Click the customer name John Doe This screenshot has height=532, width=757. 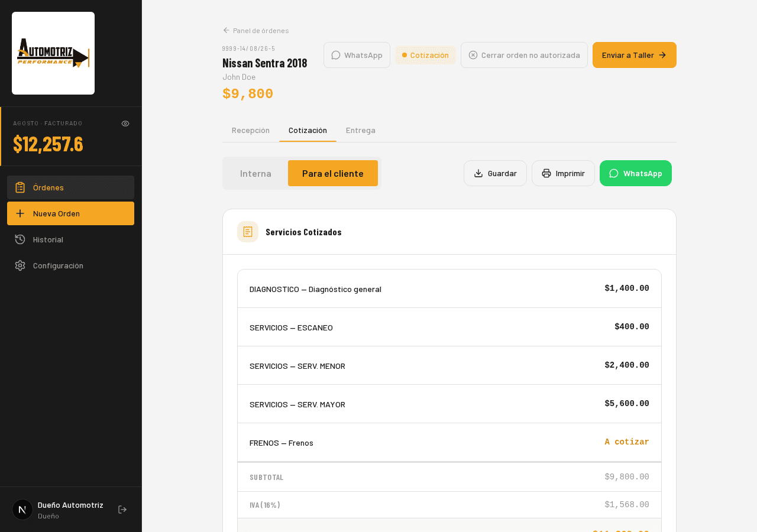tap(239, 77)
